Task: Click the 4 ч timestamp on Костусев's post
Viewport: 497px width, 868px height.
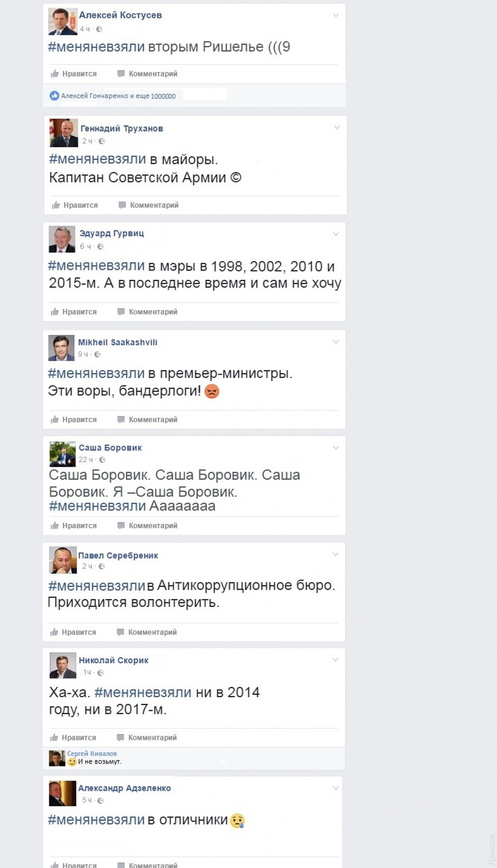Action: click(84, 29)
